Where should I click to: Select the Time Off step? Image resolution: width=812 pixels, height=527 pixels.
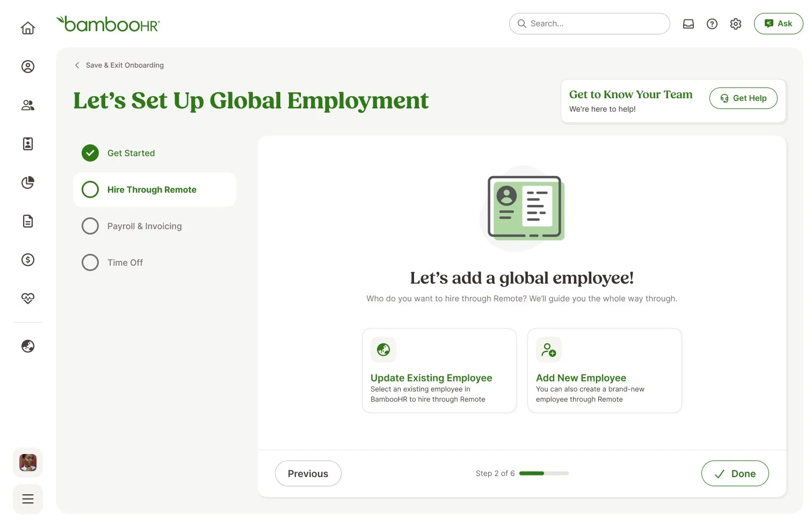click(155, 262)
